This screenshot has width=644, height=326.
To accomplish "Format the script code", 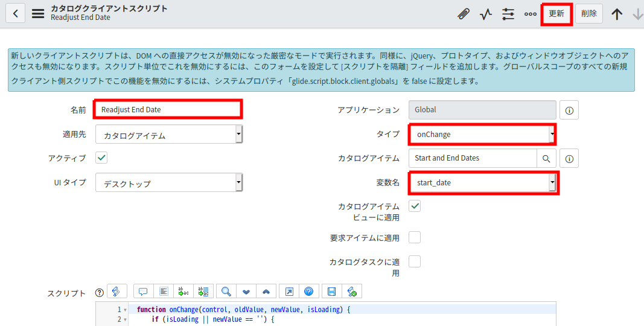I will [164, 291].
